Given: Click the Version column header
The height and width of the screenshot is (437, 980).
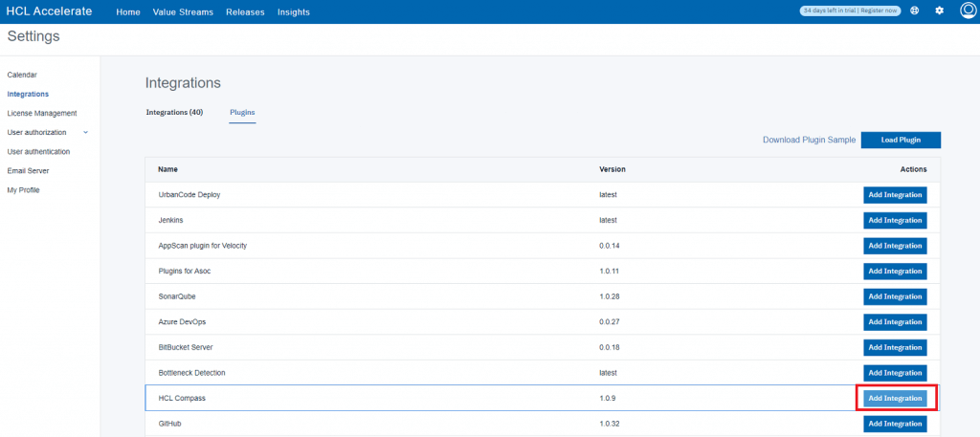Looking at the screenshot, I should [x=612, y=170].
